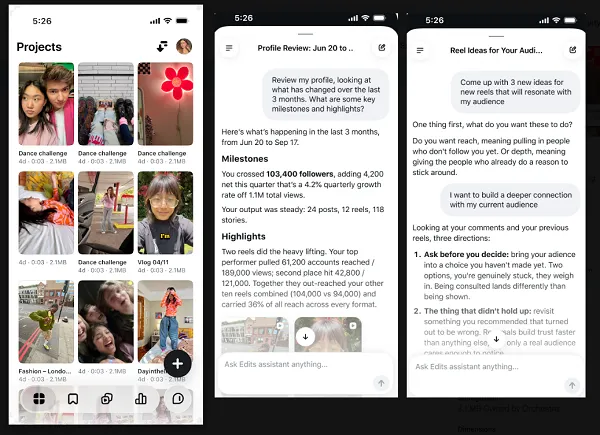Select the grid Projects tab in bottom bar
Screen dimensions: 600x435
coord(39,399)
